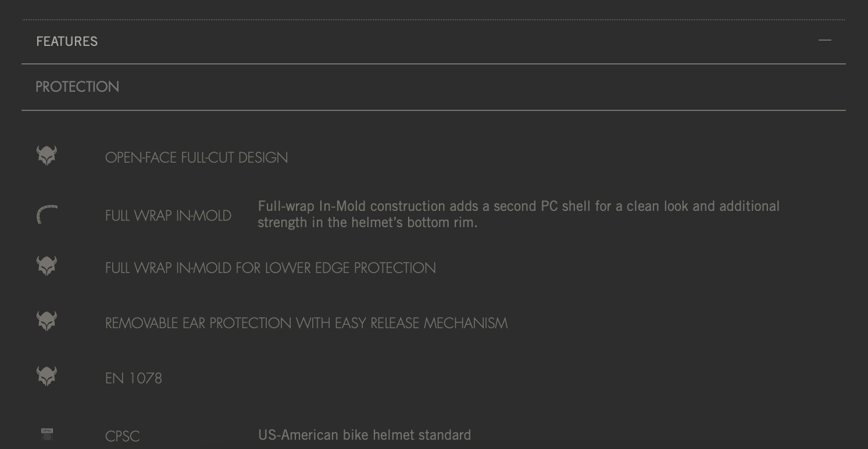Screen dimensions: 868x449
Task: Select the Open-Face Full-Cut Design feature
Action: click(x=197, y=158)
